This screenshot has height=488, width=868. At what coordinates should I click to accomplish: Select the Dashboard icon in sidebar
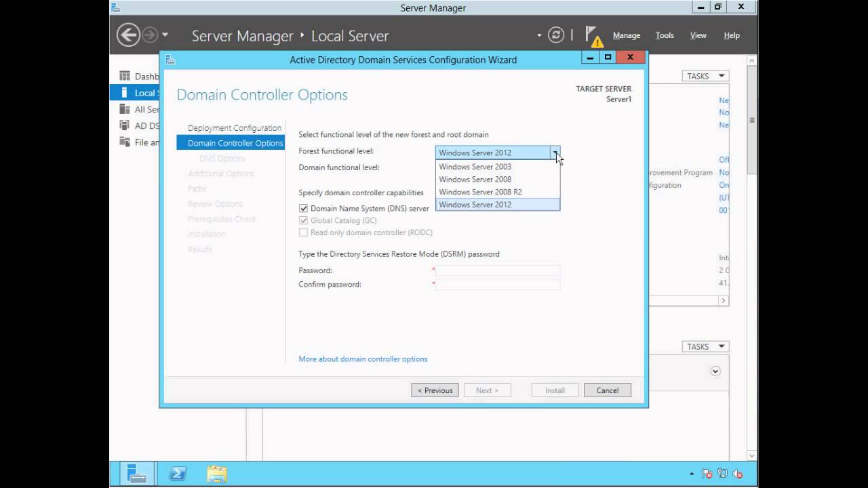pyautogui.click(x=125, y=76)
